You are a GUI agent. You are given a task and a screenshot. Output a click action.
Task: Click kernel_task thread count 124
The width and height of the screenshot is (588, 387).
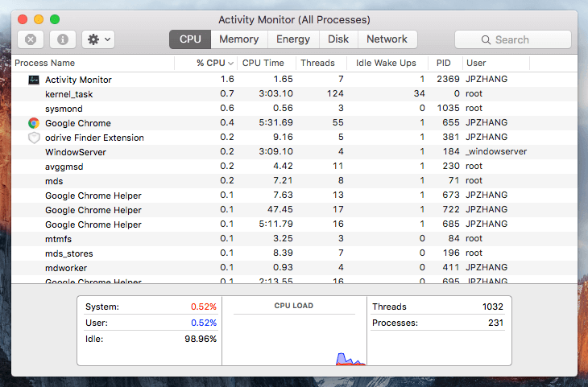pyautogui.click(x=335, y=93)
